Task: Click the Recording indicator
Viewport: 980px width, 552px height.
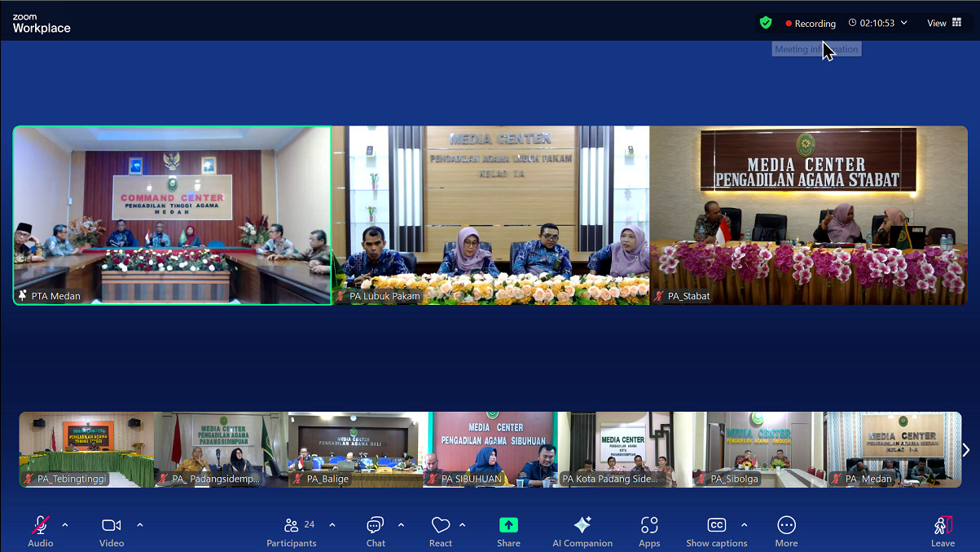Action: click(811, 24)
